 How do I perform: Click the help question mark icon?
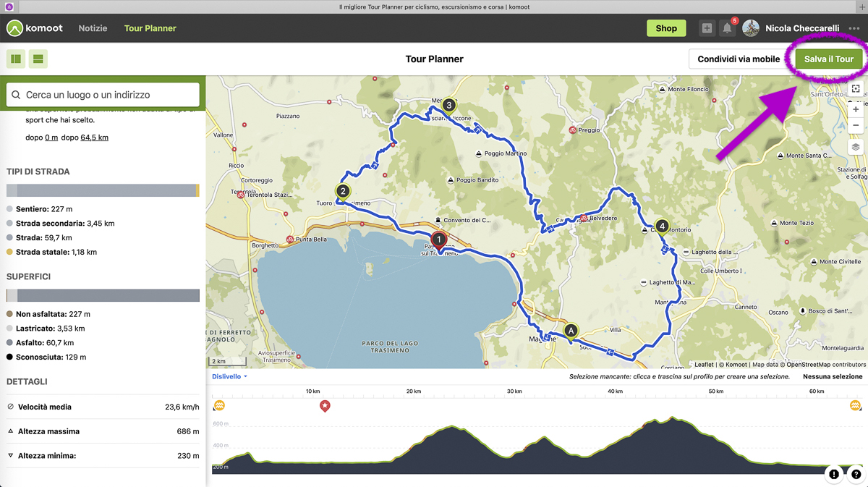coord(856,475)
